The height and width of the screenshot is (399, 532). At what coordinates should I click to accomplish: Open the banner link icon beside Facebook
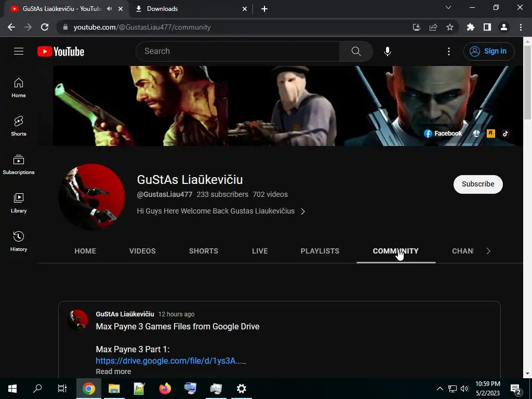[x=476, y=134]
